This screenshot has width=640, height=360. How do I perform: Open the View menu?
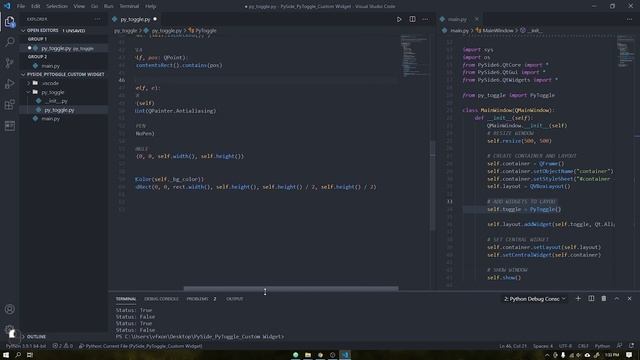[79, 6]
